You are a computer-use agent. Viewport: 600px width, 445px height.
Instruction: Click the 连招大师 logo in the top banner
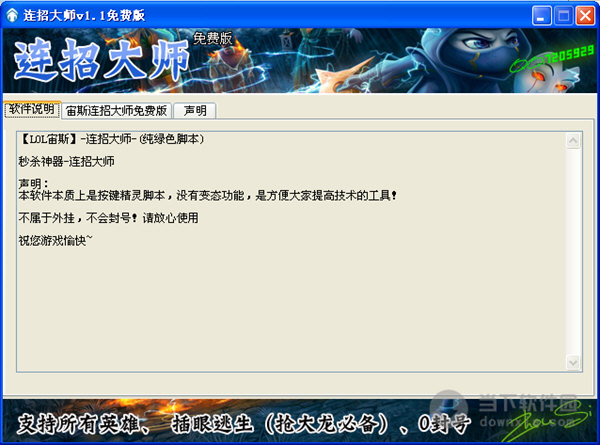(102, 60)
